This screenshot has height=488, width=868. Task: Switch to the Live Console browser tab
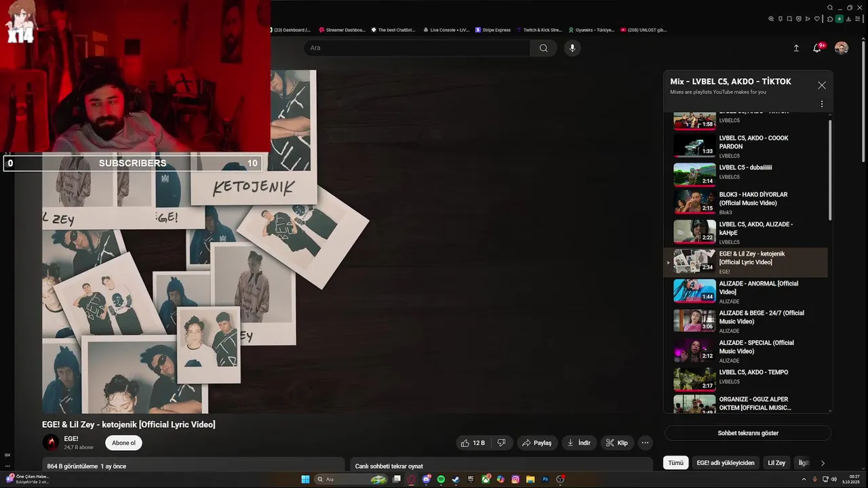446,30
